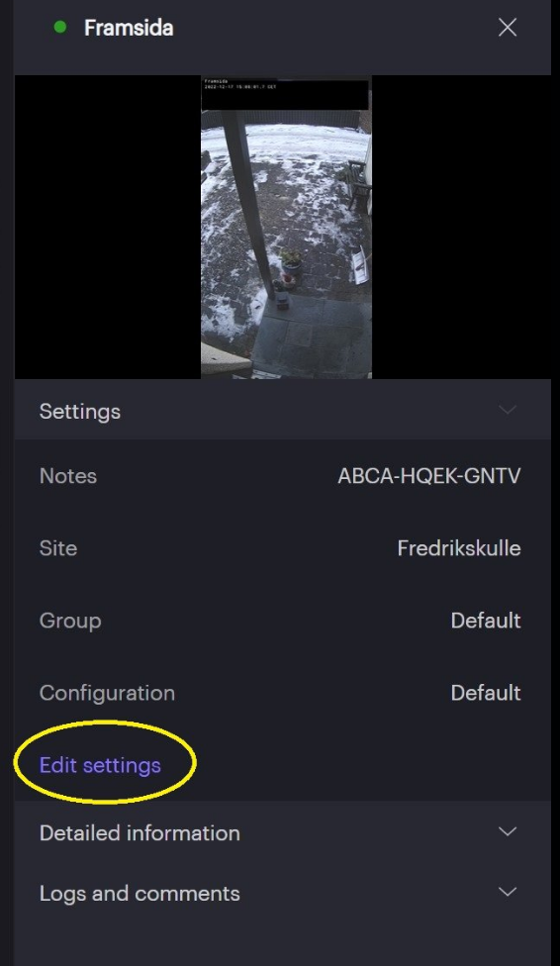Click the Group field label
560x966 pixels.
click(x=70, y=621)
